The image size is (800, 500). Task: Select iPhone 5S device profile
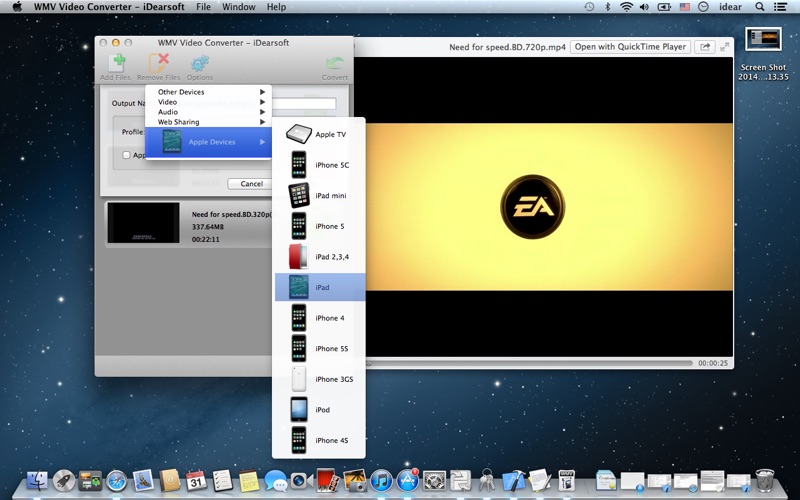click(319, 348)
